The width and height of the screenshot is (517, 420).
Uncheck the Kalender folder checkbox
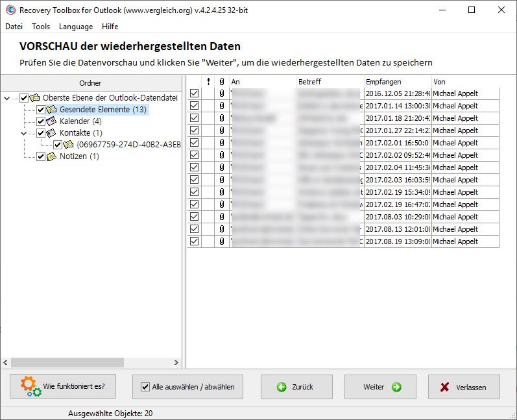(41, 121)
